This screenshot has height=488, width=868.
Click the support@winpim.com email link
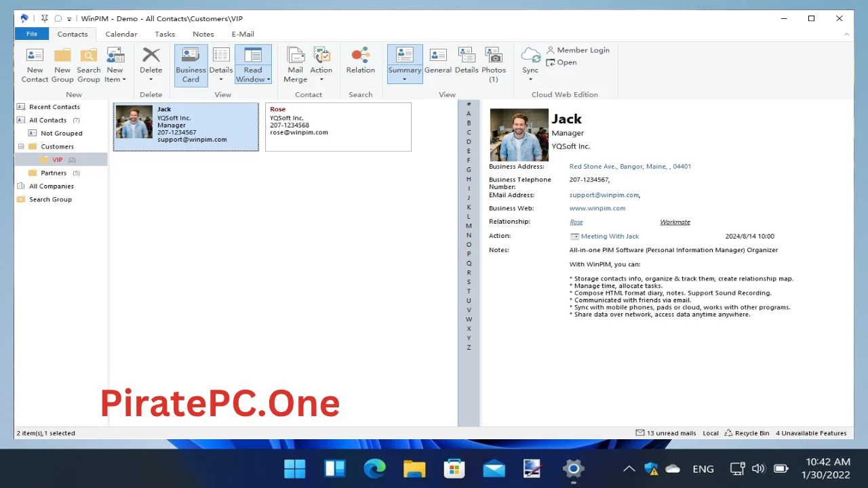point(604,195)
